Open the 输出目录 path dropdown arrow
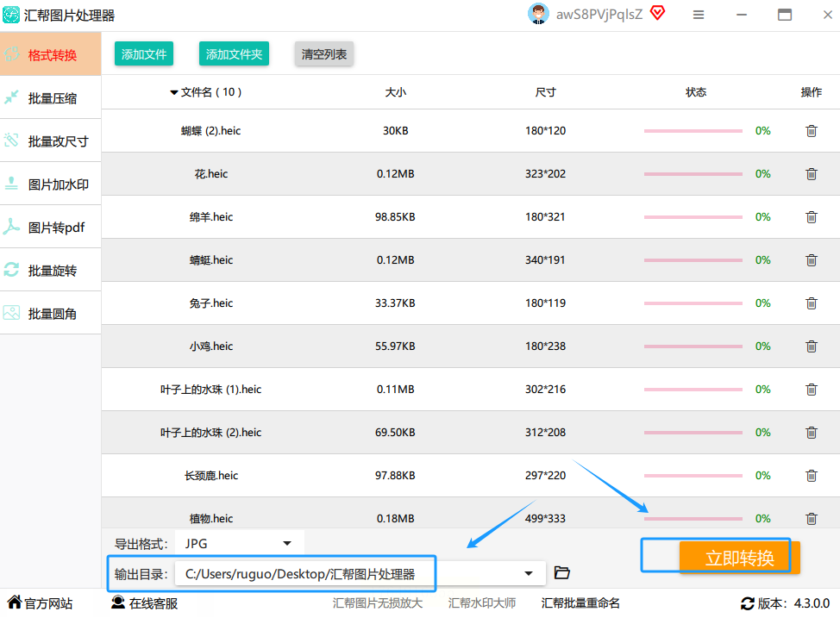Screen dimensions: 840x618 pyautogui.click(x=529, y=573)
